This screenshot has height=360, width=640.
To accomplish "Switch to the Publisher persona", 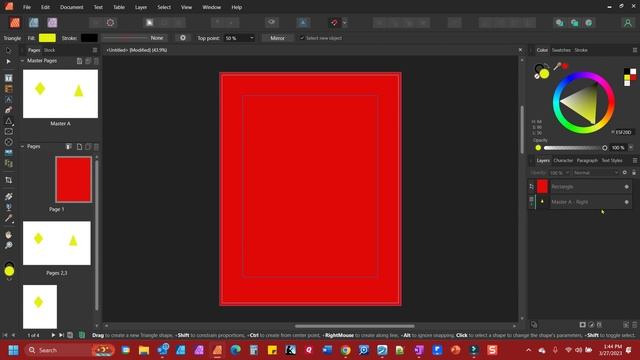I will coord(15,22).
